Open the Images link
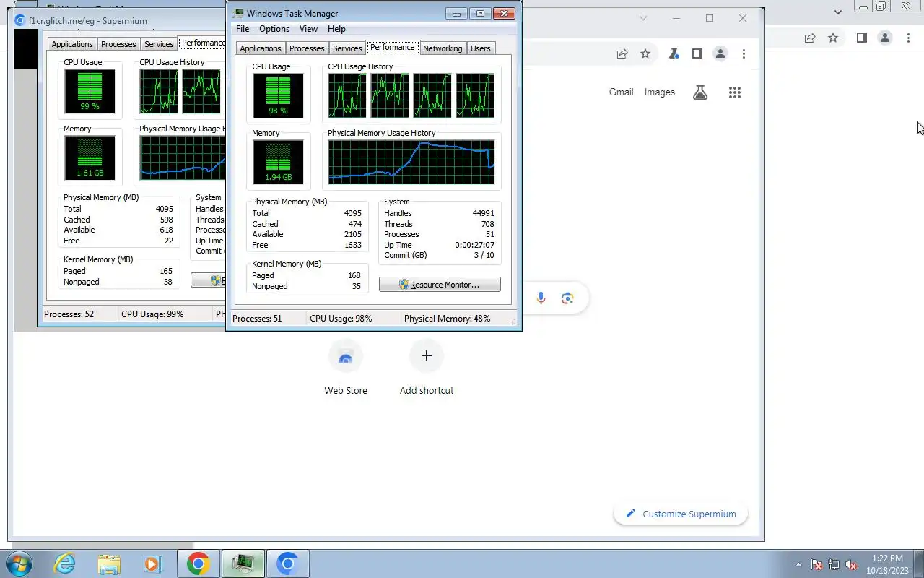This screenshot has height=578, width=924. (660, 92)
